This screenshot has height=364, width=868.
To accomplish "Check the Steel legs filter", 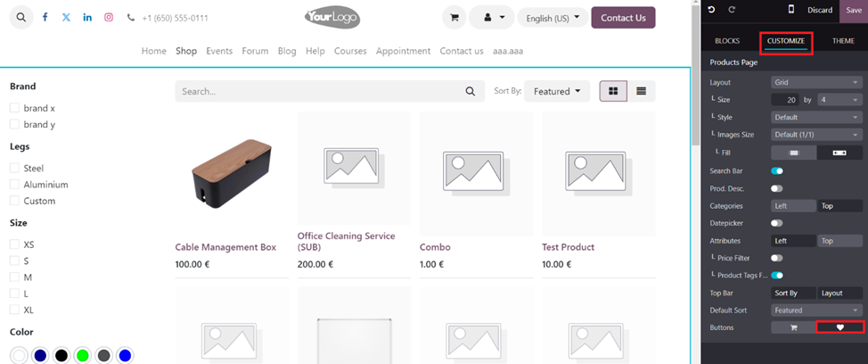I will tap(14, 168).
